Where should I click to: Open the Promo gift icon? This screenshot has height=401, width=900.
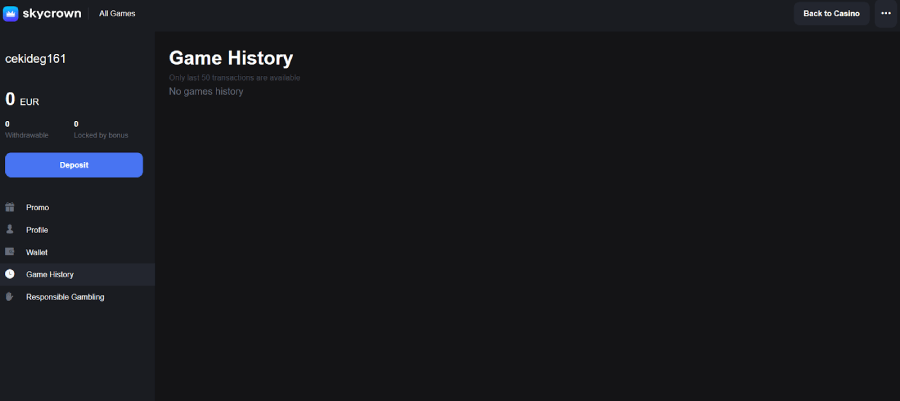tap(10, 207)
